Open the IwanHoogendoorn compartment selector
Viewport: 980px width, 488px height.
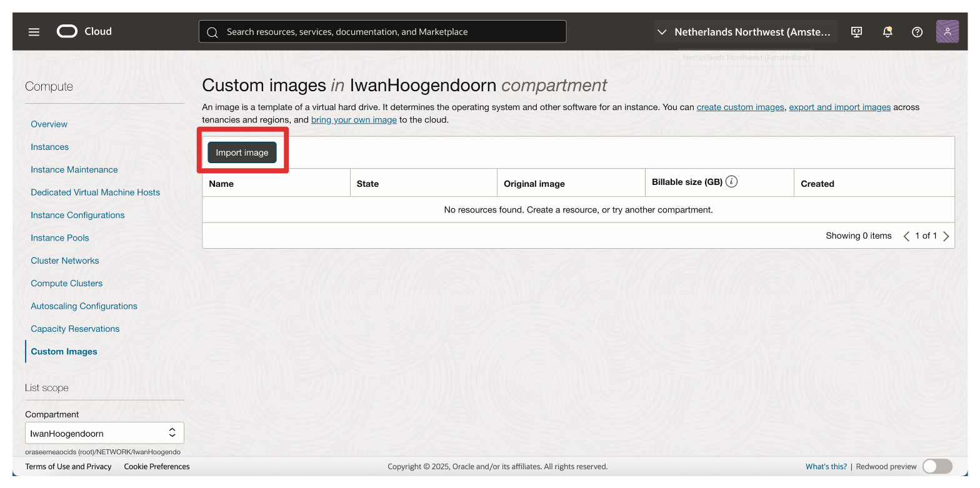[x=104, y=433]
